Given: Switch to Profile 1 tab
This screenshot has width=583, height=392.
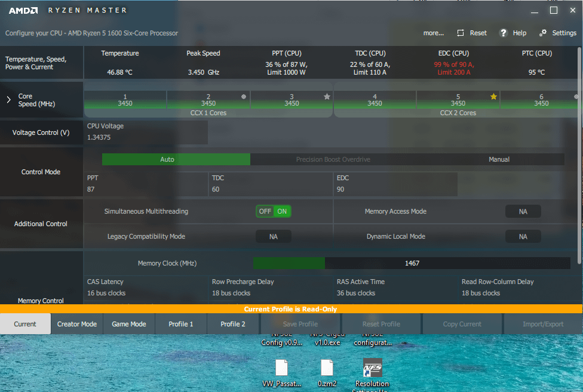Looking at the screenshot, I should pos(181,324).
